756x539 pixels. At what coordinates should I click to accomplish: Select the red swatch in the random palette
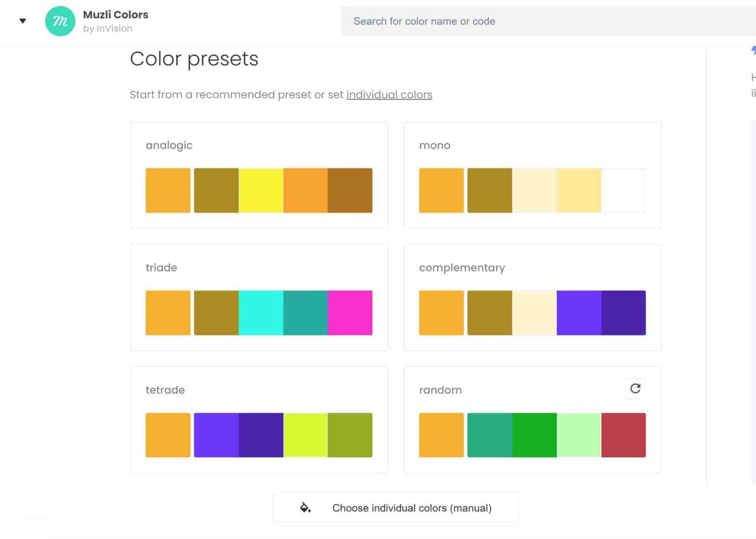[624, 435]
